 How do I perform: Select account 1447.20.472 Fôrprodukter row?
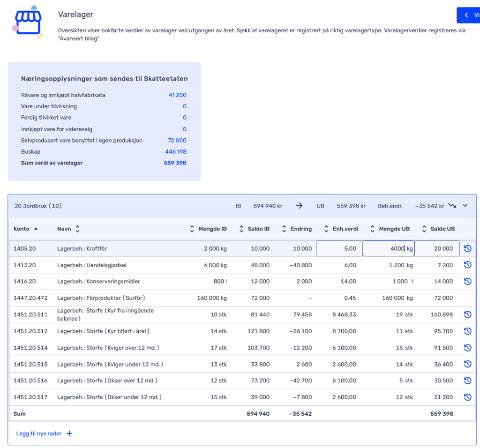point(242,298)
